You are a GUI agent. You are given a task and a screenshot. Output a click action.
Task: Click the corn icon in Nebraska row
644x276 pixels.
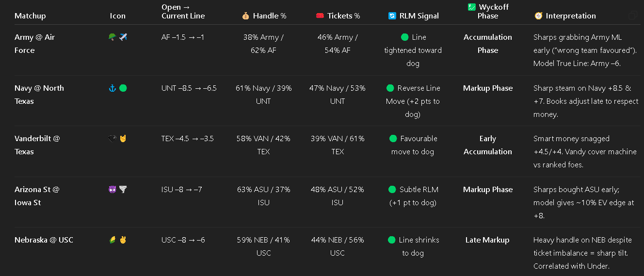tap(113, 240)
